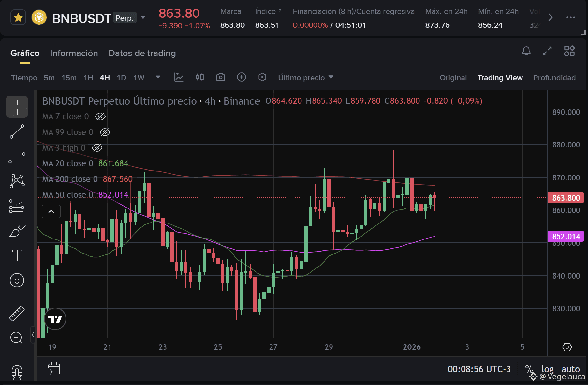Click the TradingView logo on chart
The image size is (588, 385).
pyautogui.click(x=55, y=319)
